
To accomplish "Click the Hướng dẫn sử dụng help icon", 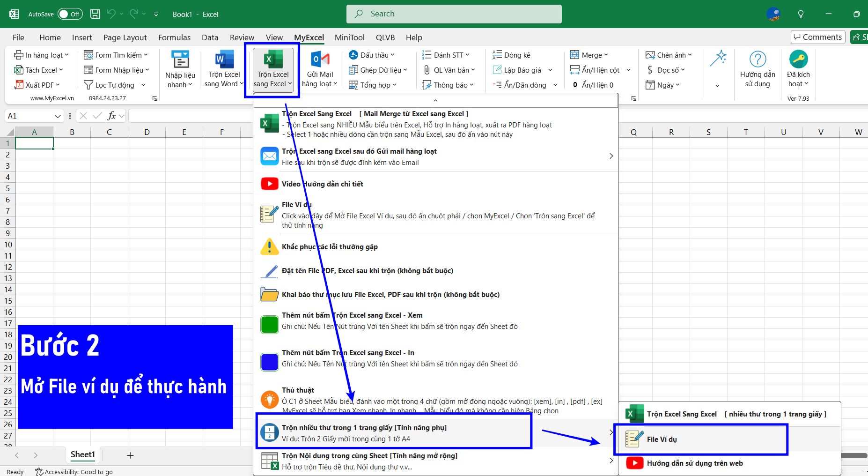I will (x=758, y=60).
